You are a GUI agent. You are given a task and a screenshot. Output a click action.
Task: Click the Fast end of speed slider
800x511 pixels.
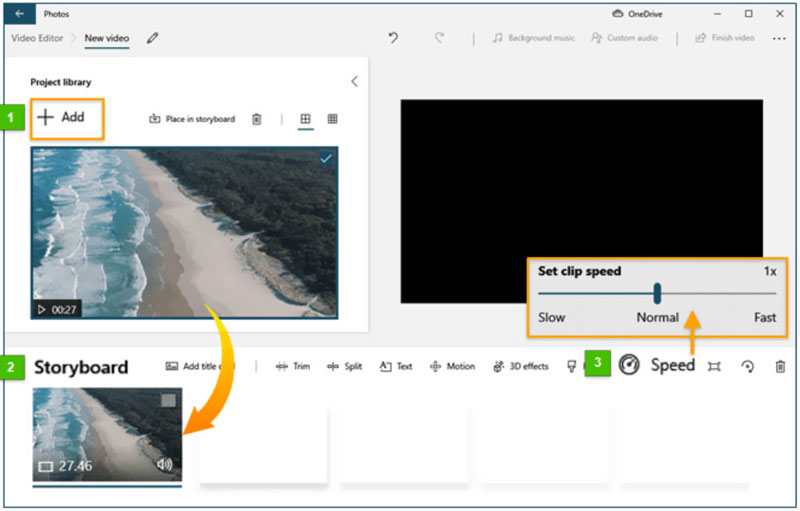[x=765, y=317]
